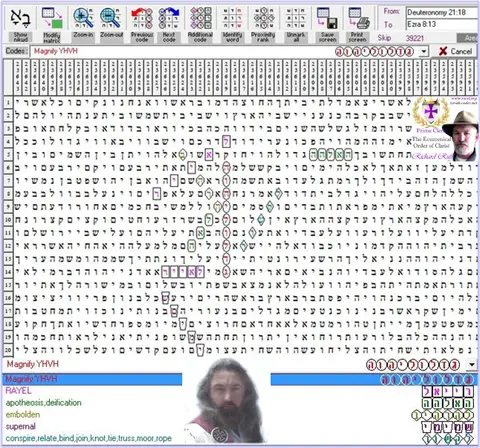
Task: Open the Codes dropdown arrow
Action: coord(423,52)
